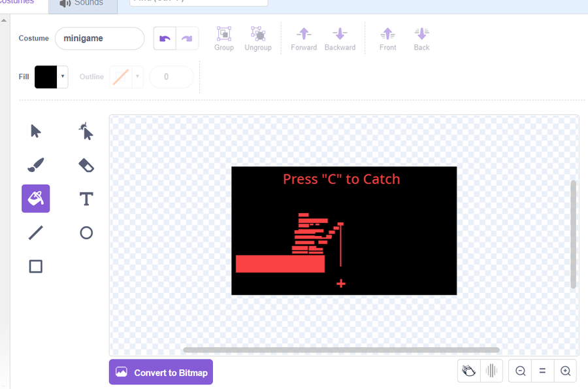This screenshot has height=389, width=588.
Task: Click the vertical bars waveform icon
Action: (x=491, y=371)
